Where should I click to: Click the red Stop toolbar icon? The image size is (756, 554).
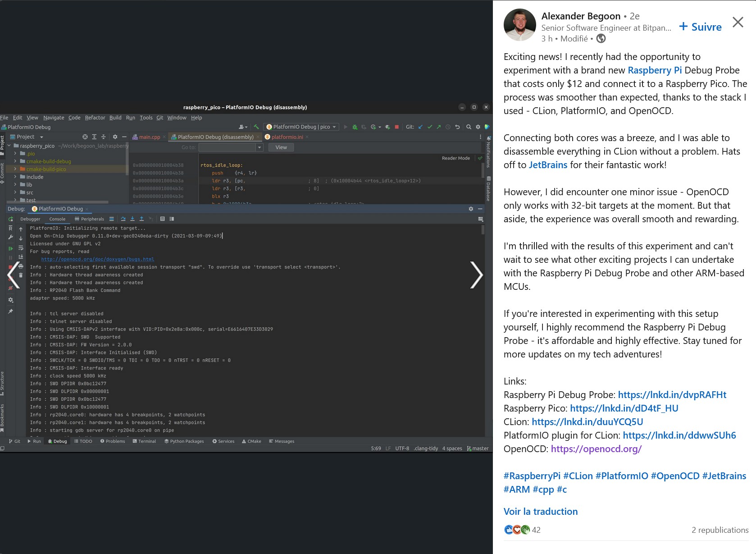[x=396, y=127]
